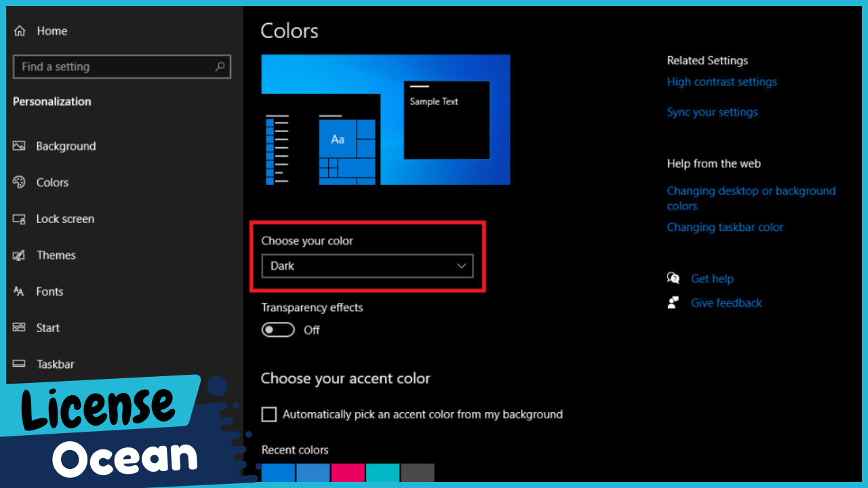The height and width of the screenshot is (488, 868).
Task: Open the Choose your color dropdown
Action: tap(366, 266)
